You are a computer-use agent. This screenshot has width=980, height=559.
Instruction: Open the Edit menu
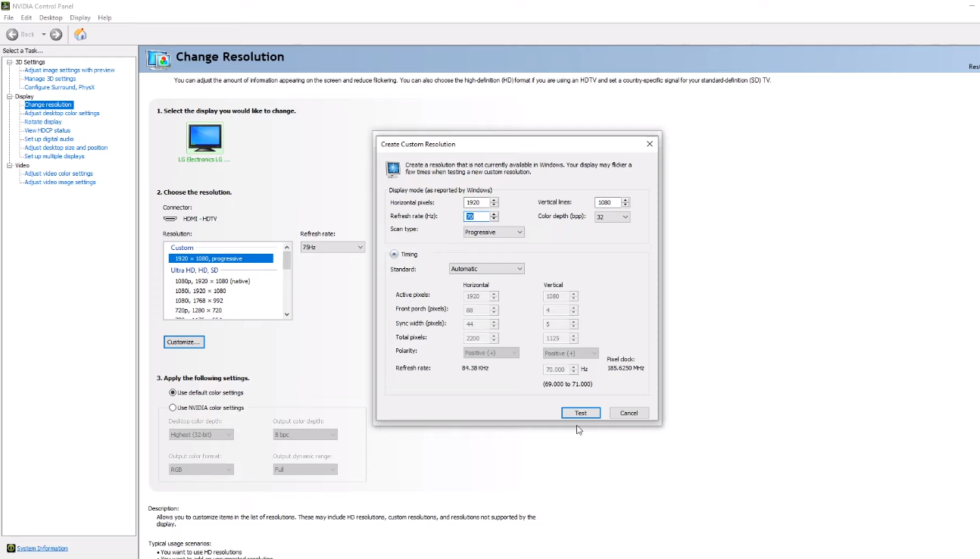27,17
